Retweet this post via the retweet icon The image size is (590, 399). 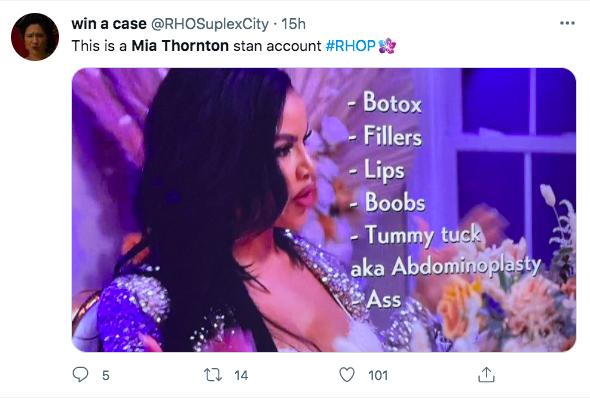213,375
